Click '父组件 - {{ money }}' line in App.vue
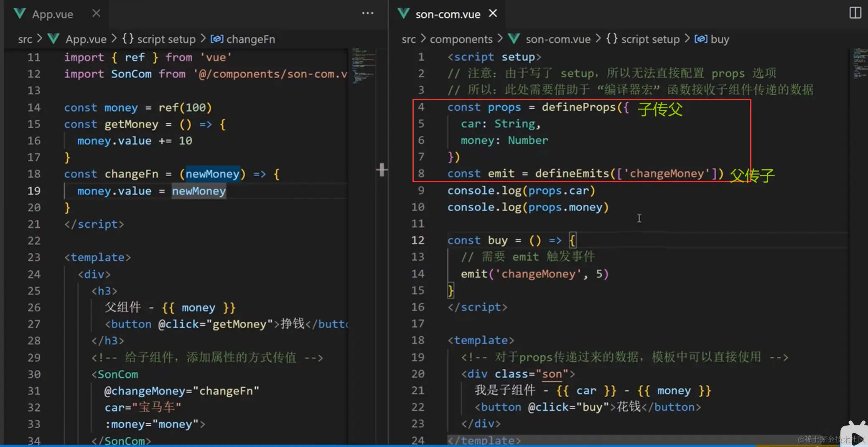868x447 pixels. 170,308
